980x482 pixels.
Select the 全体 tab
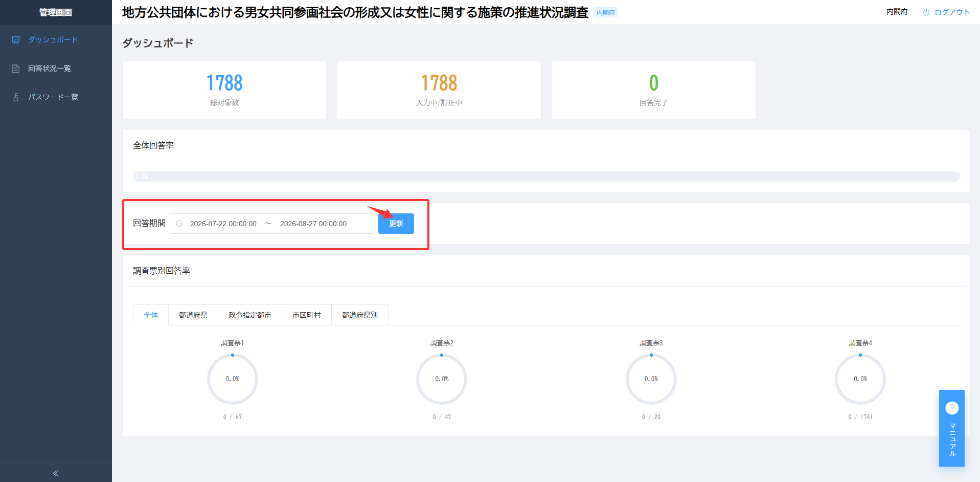(x=151, y=315)
